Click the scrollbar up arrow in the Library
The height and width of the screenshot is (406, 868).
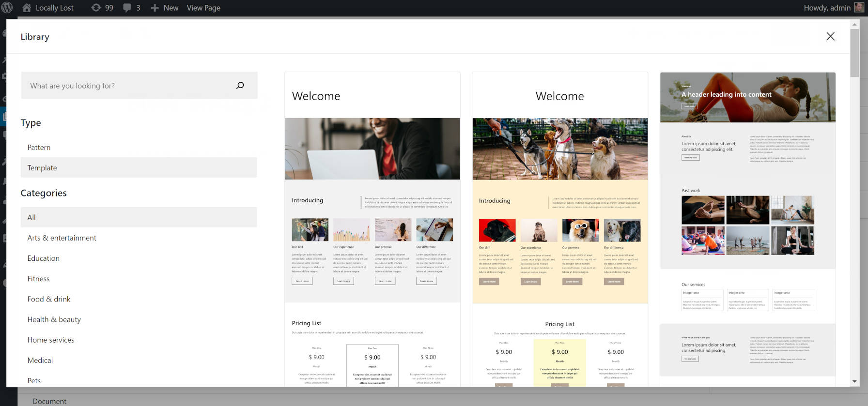point(854,24)
